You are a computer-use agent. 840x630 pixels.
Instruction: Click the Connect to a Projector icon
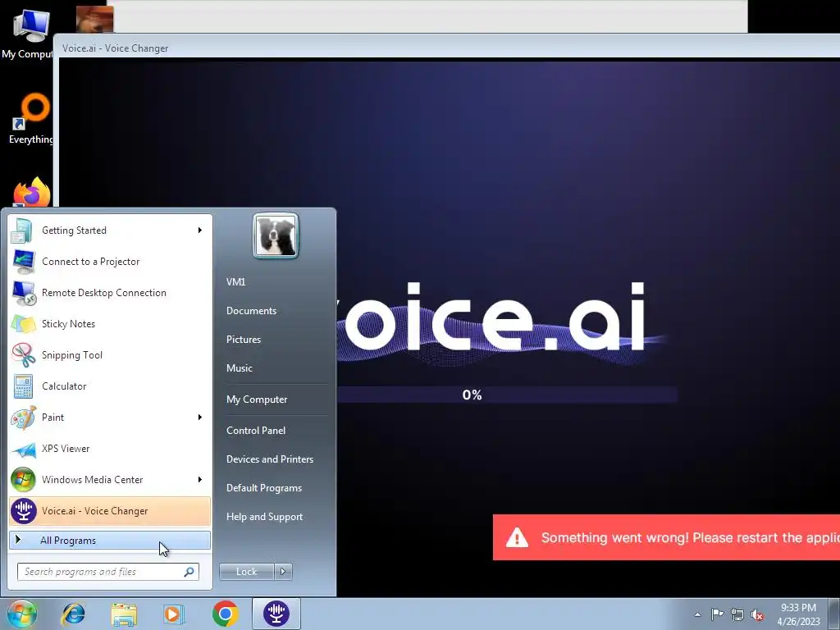tap(23, 262)
